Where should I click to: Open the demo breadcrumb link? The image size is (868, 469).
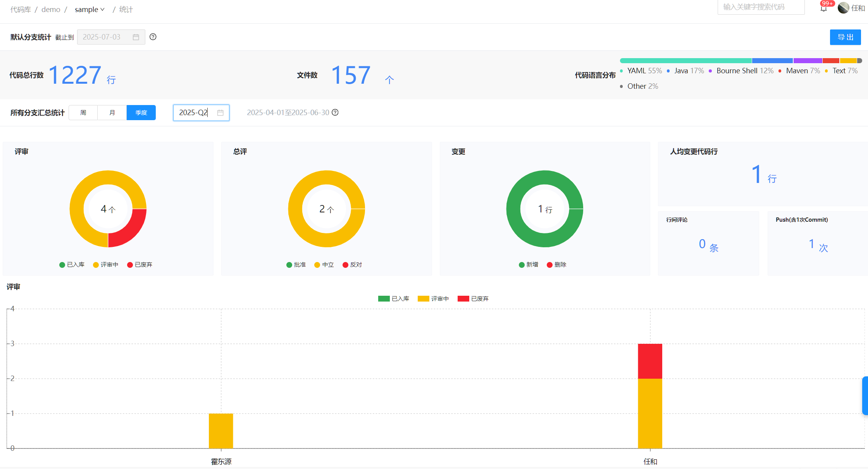click(51, 9)
